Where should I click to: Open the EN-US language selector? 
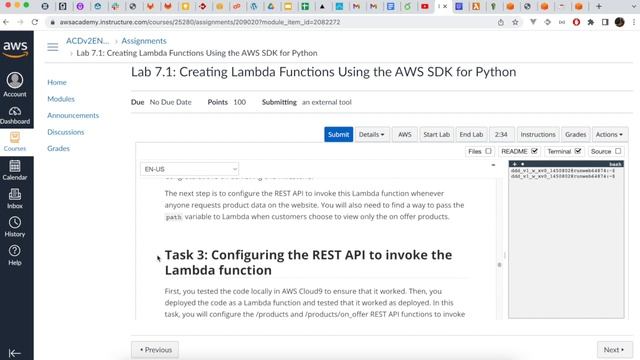[x=189, y=169]
